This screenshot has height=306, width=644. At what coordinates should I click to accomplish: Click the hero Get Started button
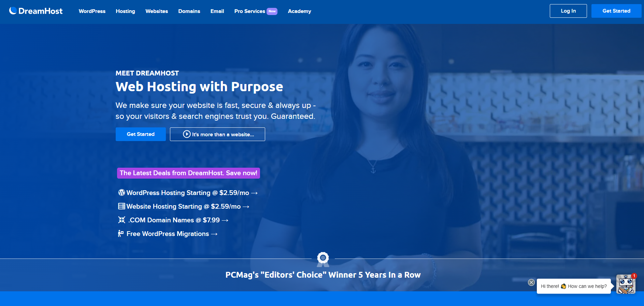(141, 134)
